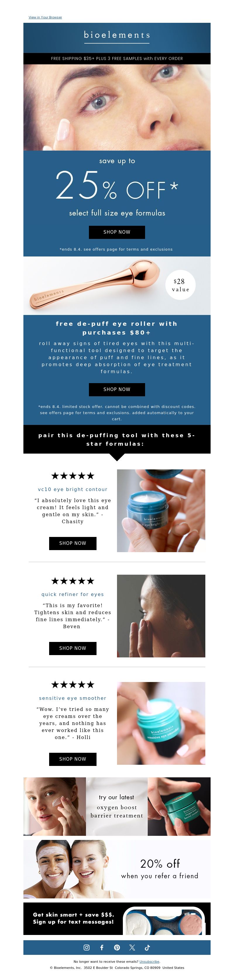Viewport: 234px width, 980px height.
Task: Click the teal sensitive eye smoother jar photo
Action: tap(161, 723)
